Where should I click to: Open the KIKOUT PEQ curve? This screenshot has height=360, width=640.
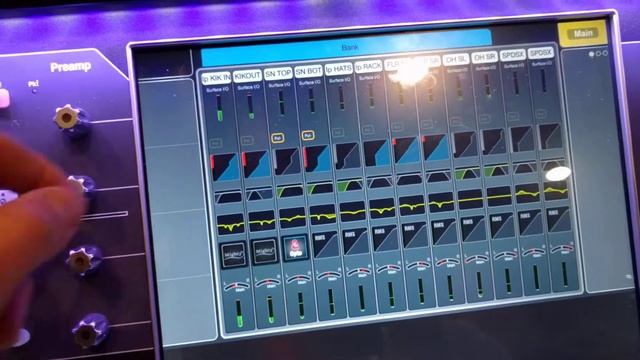[x=262, y=221]
